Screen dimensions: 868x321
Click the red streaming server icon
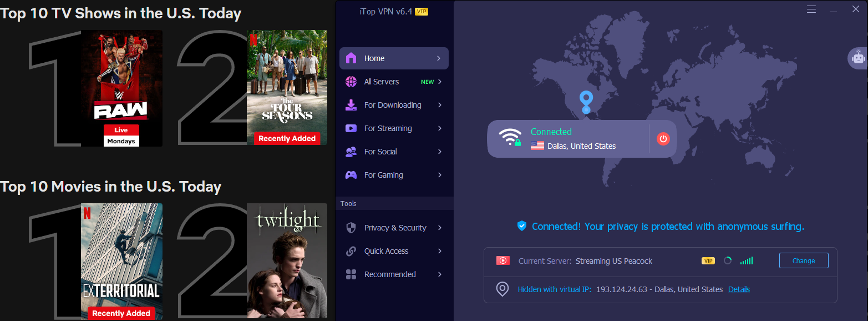(503, 260)
